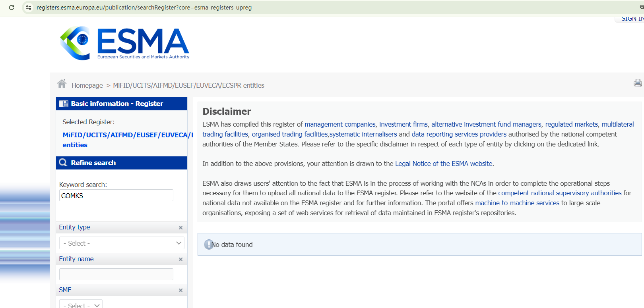644x308 pixels.
Task: Click the MiFID/UCITS/AIFMD breadcrumb entry
Action: point(188,85)
